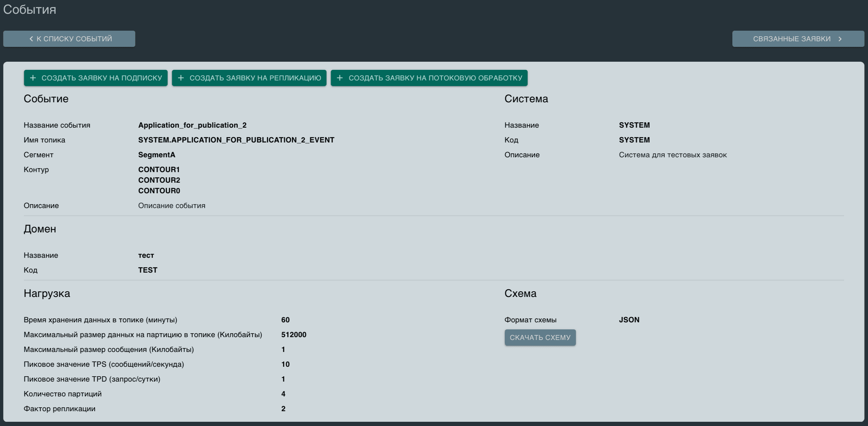Viewport: 868px width, 426px height.
Task: Click the События page title
Action: (30, 10)
